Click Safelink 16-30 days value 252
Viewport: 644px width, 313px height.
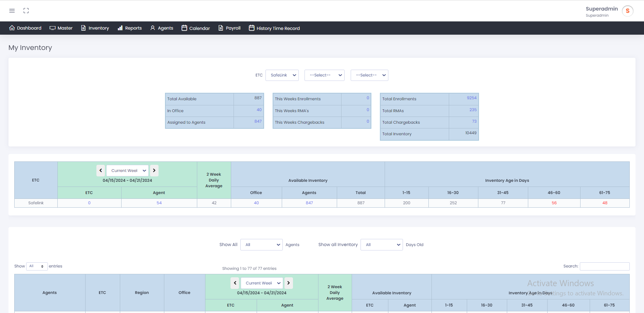coord(453,203)
